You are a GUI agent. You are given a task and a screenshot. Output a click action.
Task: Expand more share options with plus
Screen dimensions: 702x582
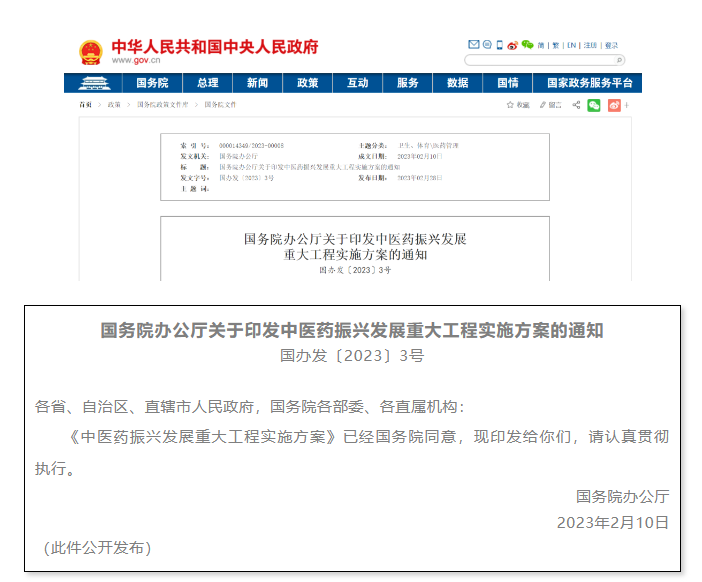[628, 105]
